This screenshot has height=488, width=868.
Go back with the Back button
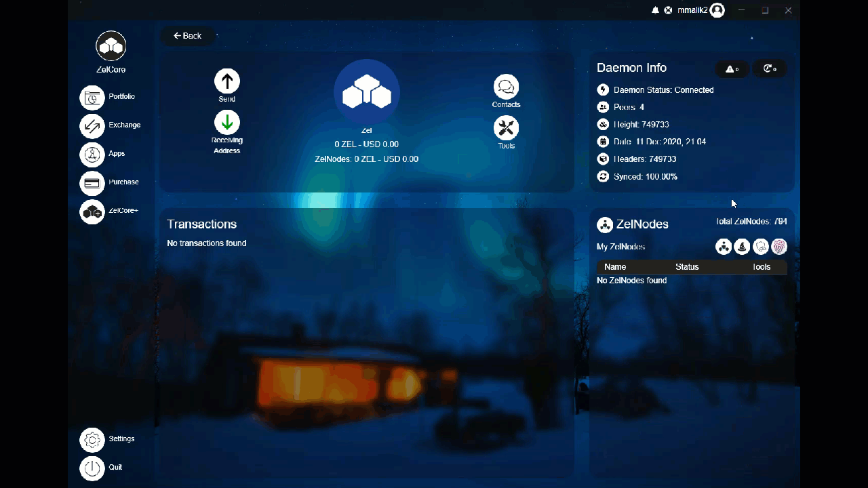coord(187,36)
